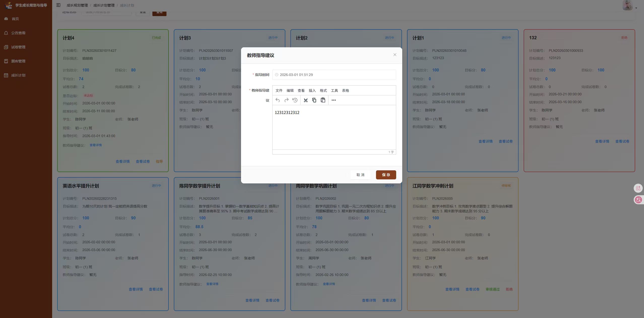Image resolution: width=644 pixels, height=318 pixels.
Task: Toggle the sidebar collapse hamburger icon
Action: pyautogui.click(x=58, y=5)
